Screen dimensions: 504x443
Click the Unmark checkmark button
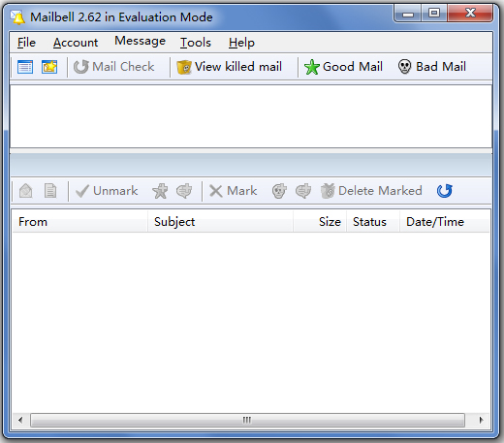pyautogui.click(x=107, y=191)
